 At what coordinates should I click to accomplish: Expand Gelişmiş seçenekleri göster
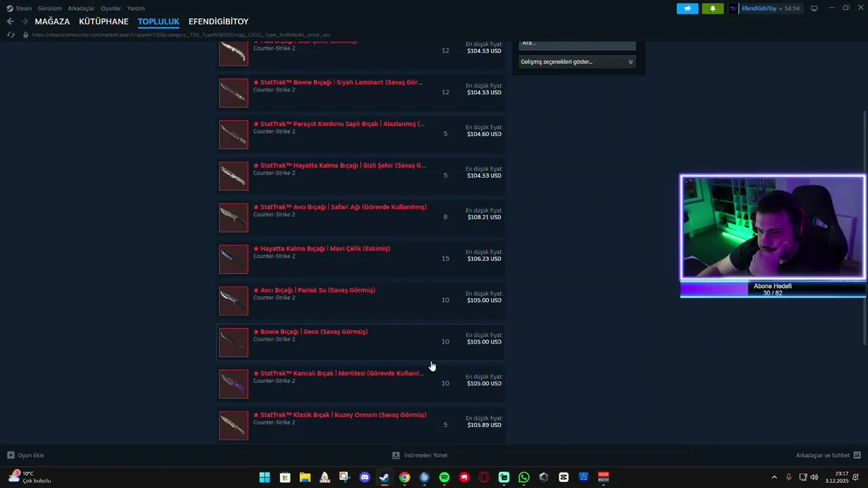pyautogui.click(x=577, y=62)
